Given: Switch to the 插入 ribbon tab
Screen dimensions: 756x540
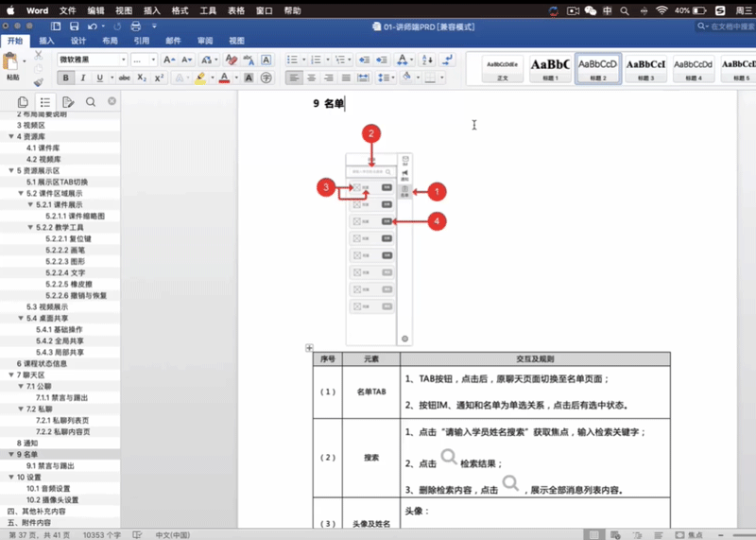Looking at the screenshot, I should [x=46, y=41].
